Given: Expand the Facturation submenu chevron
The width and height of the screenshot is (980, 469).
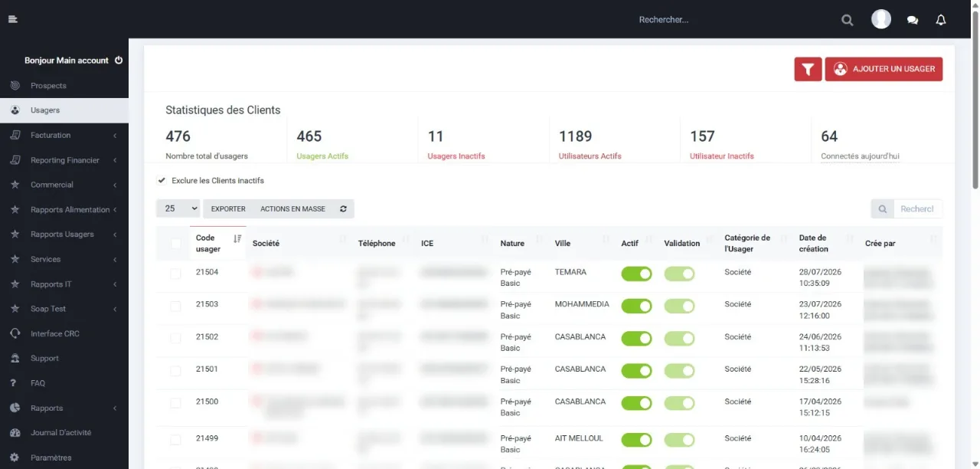Looking at the screenshot, I should [115, 136].
